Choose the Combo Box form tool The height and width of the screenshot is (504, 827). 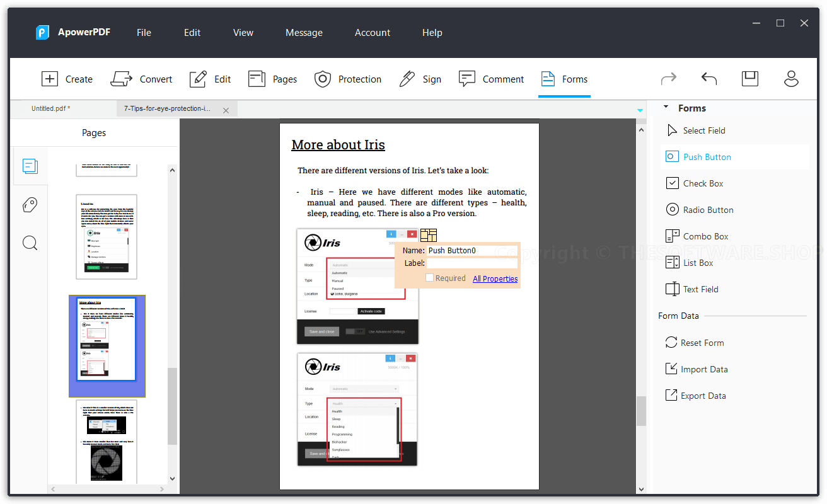point(697,236)
